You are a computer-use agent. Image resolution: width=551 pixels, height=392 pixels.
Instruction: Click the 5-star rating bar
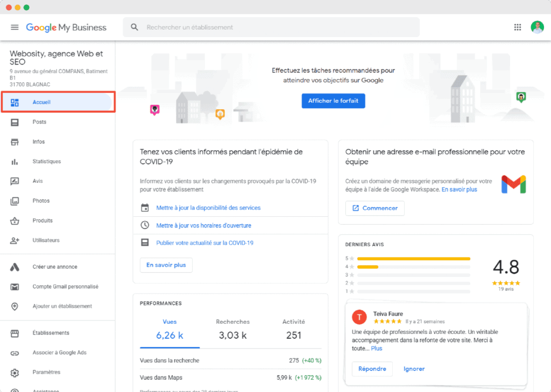(414, 259)
